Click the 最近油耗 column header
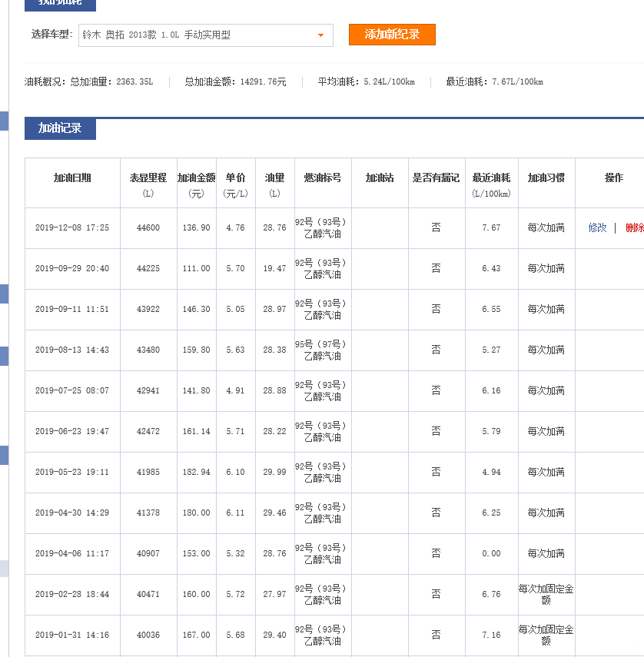Screen dimensions: 644x657 [491, 178]
